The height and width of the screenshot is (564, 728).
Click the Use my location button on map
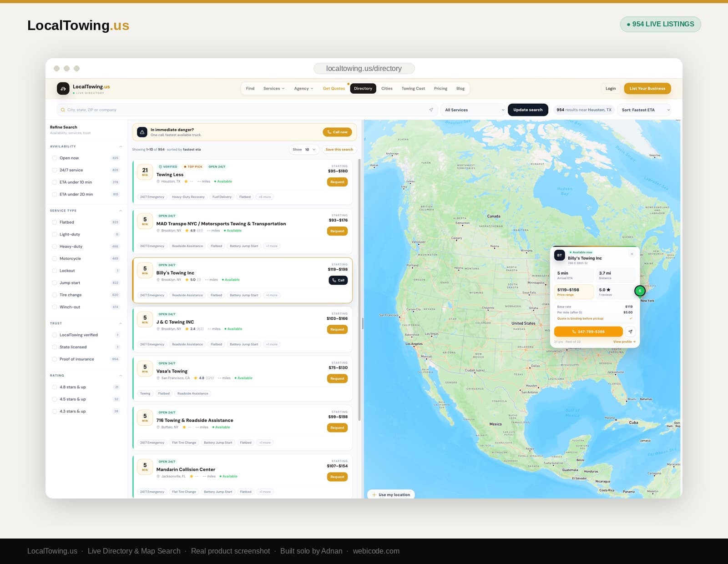[391, 494]
